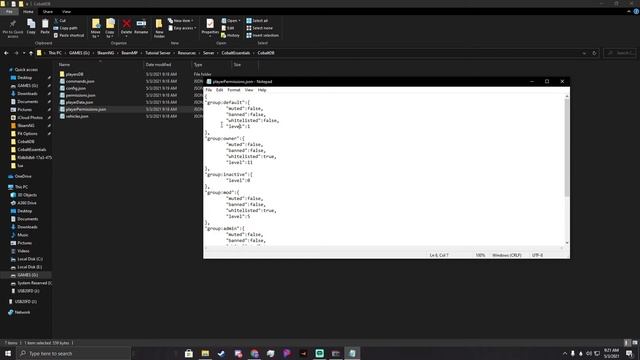Screen dimensions: 640x360
Task: Open the ribbon Open dropdown
Action: point(231,20)
